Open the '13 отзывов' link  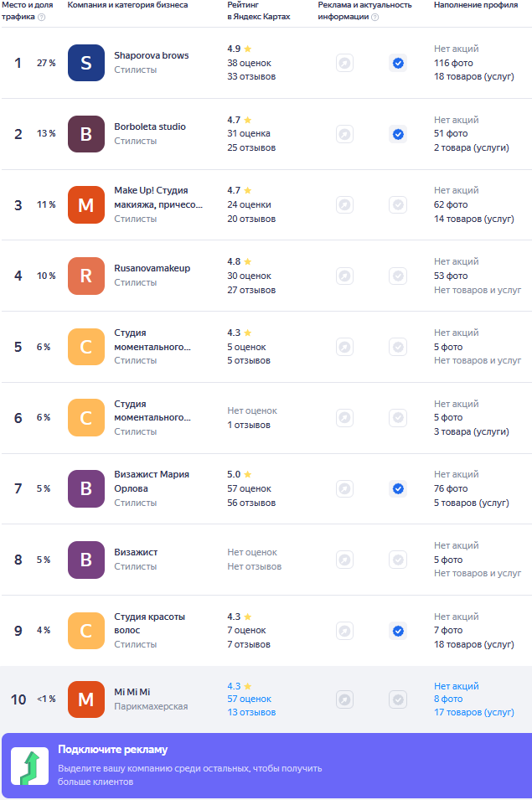click(251, 712)
